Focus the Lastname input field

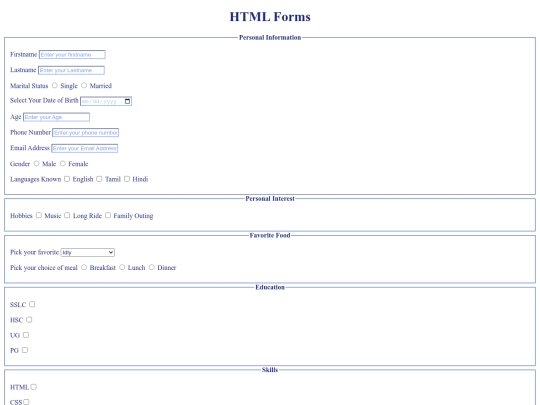71,70
